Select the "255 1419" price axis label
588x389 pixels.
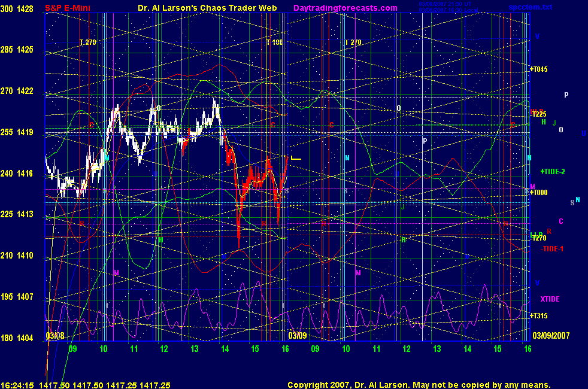tap(17, 132)
